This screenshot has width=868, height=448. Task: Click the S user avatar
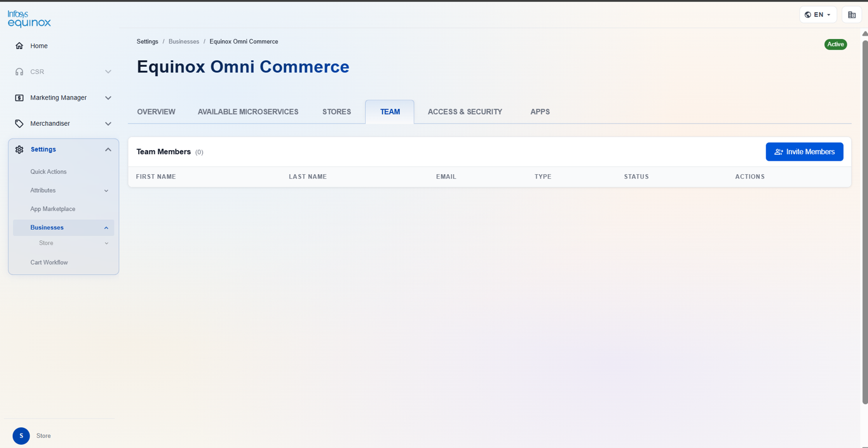point(21,436)
